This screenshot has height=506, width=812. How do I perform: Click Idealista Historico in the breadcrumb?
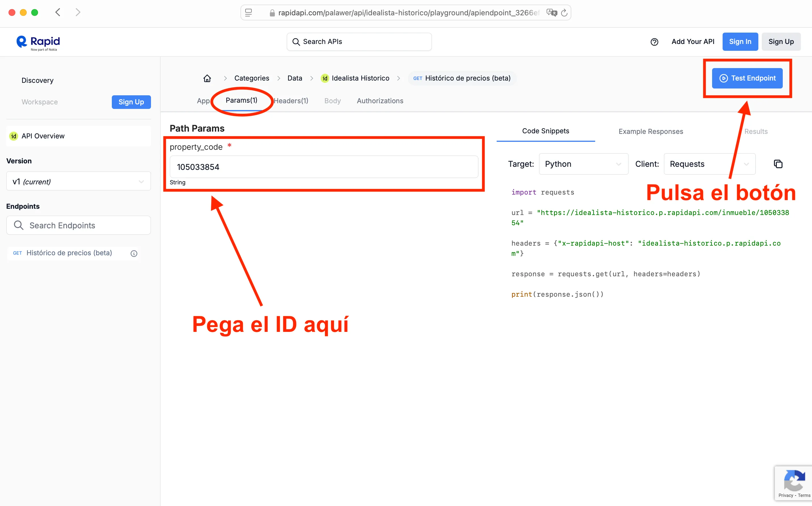(360, 78)
